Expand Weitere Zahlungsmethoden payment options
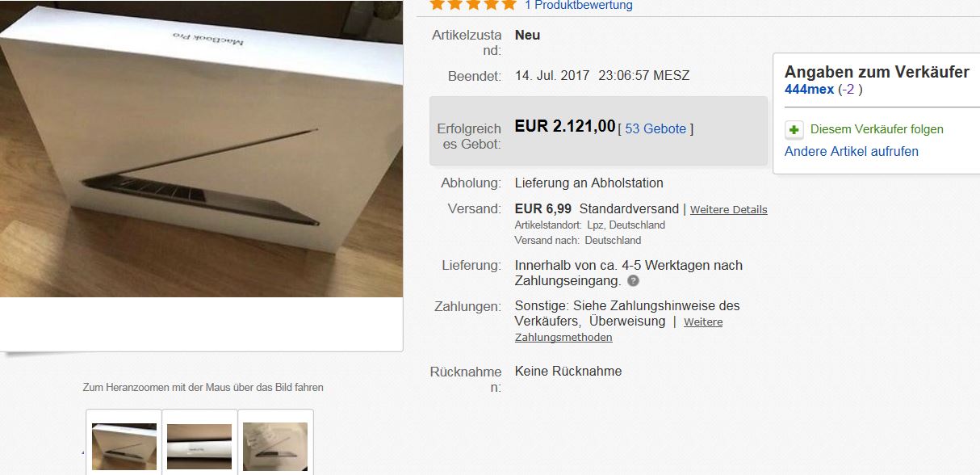Screen dimensions: 980x475 618,330
